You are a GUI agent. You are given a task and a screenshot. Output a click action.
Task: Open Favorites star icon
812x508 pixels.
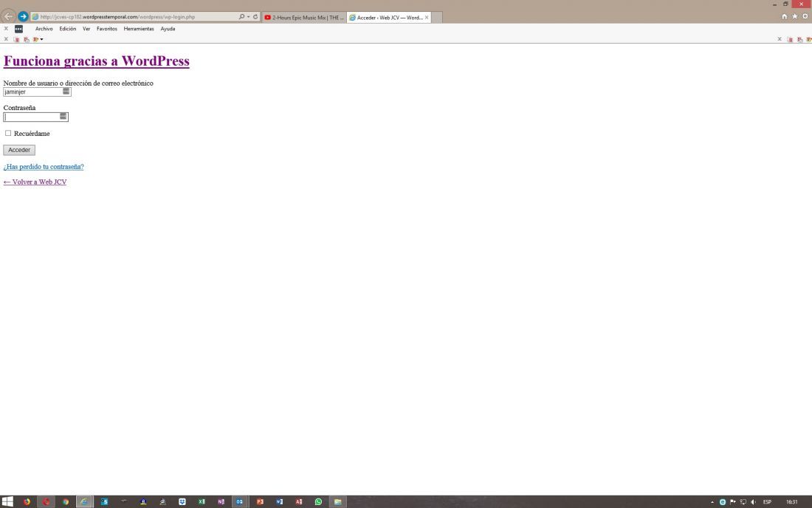click(794, 16)
